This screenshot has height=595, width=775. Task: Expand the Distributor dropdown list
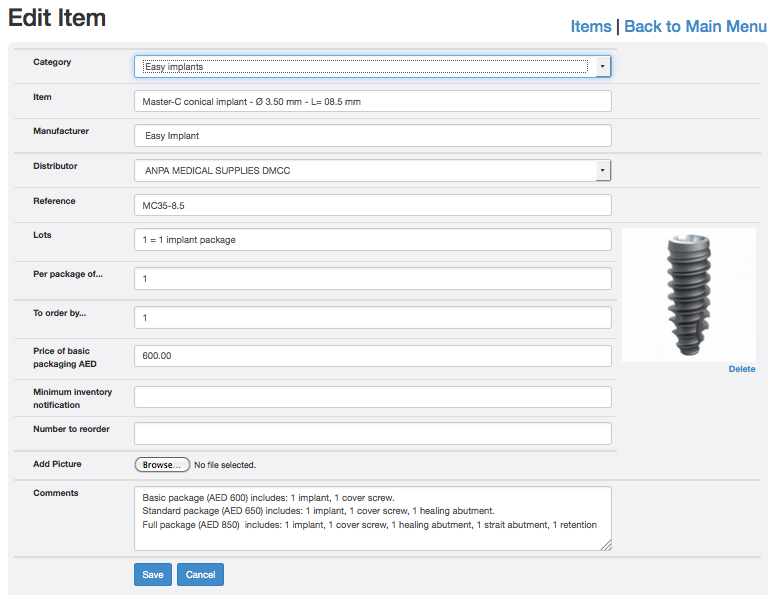[372, 171]
